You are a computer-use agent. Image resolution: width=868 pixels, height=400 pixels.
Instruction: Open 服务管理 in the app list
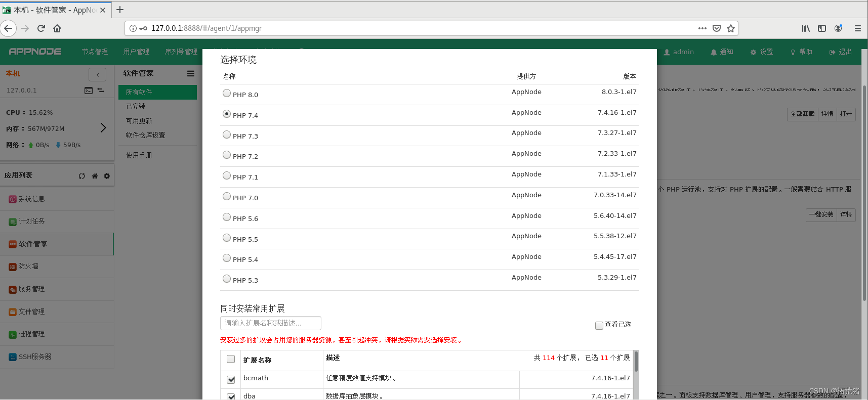57,289
